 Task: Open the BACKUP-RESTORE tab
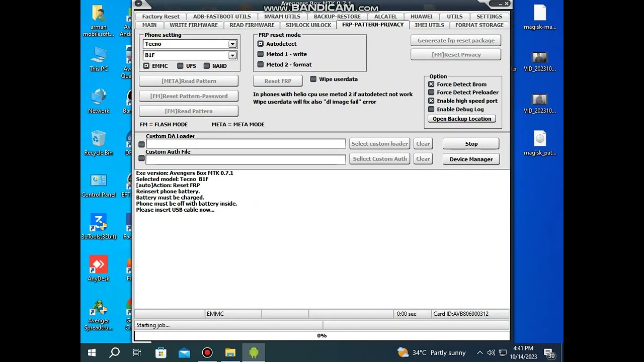337,16
